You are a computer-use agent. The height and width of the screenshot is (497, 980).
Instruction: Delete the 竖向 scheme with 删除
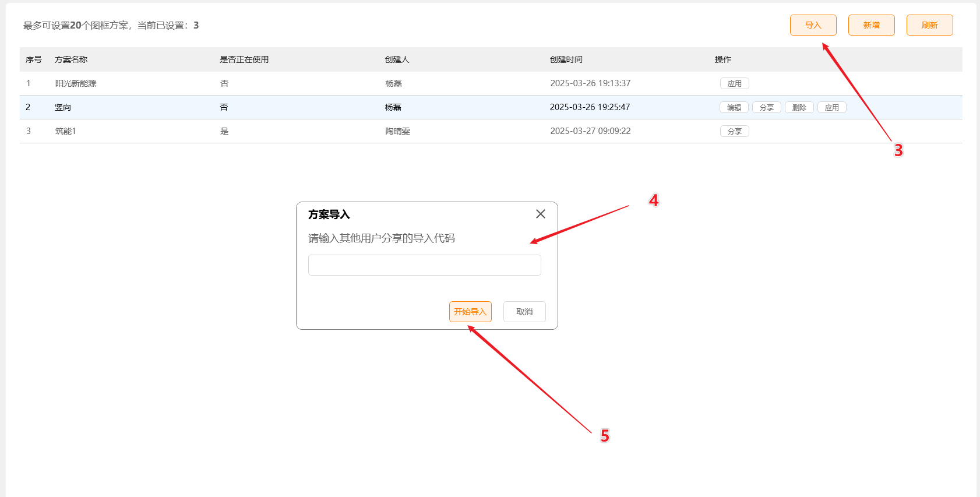799,107
